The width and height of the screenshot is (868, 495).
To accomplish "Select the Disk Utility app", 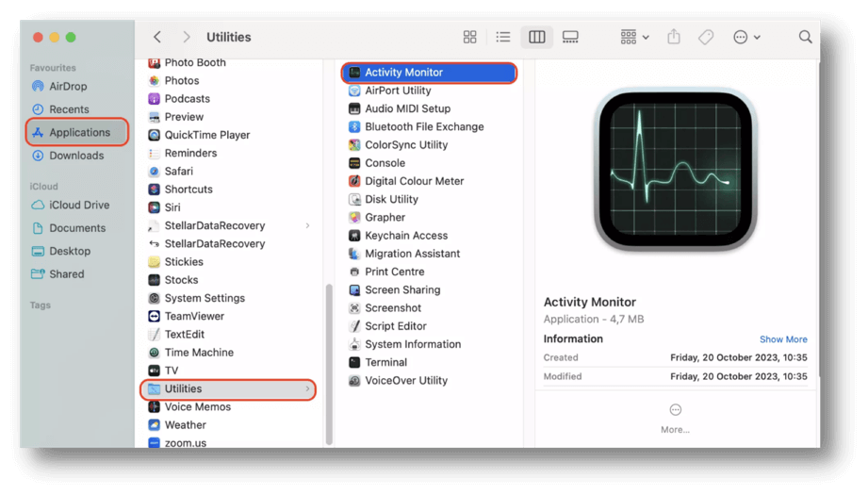I will click(391, 199).
